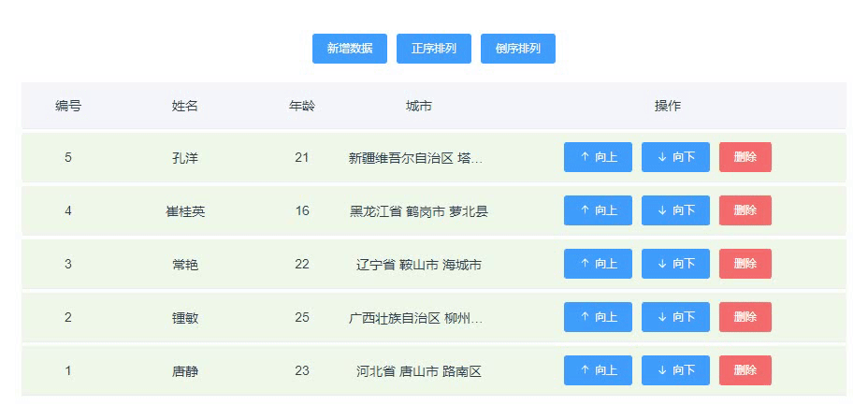Select the 姓名 column header

pyautogui.click(x=185, y=106)
